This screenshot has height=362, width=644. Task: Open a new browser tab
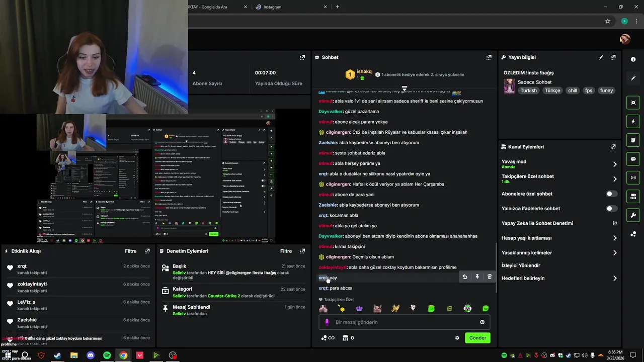[x=337, y=7]
